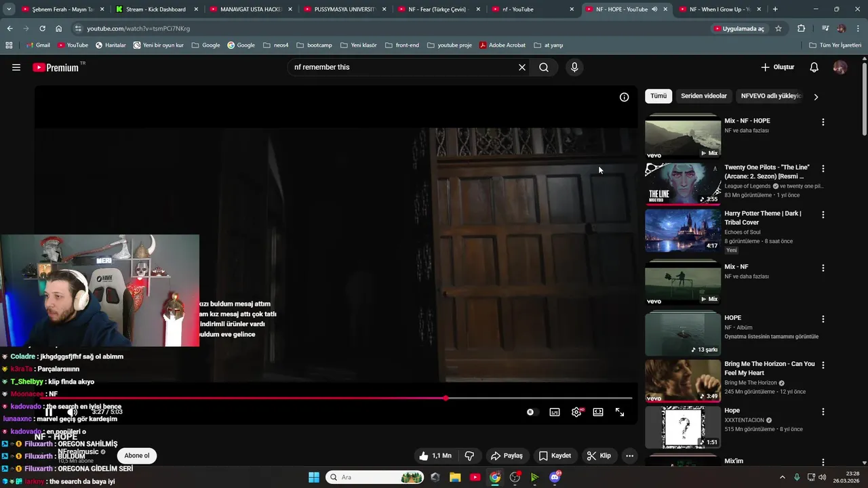Pause the playing video
Image resolution: width=868 pixels, height=488 pixels.
49,412
